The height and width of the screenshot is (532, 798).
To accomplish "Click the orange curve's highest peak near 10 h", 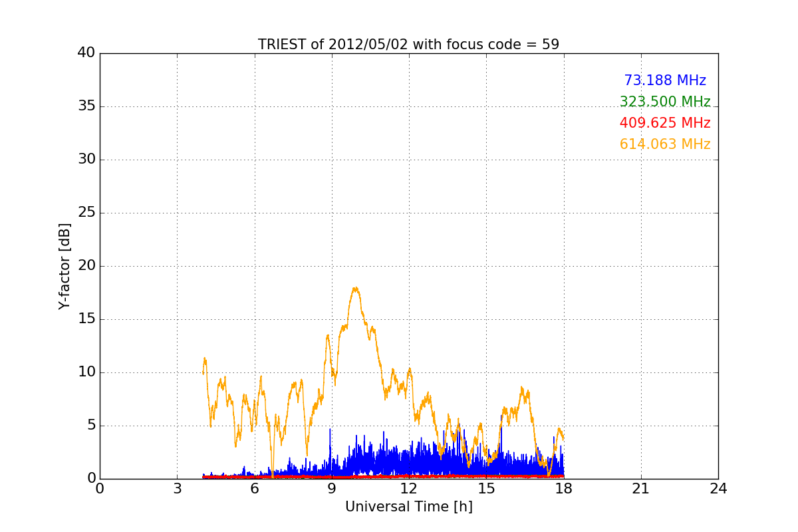I will 356,289.
